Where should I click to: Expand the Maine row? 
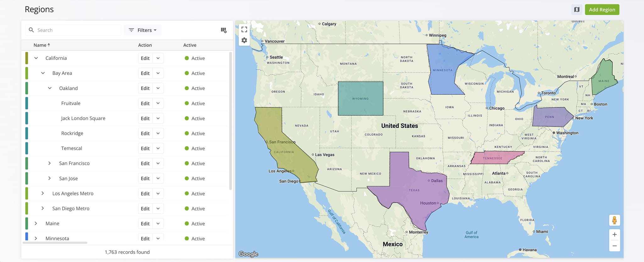click(36, 223)
